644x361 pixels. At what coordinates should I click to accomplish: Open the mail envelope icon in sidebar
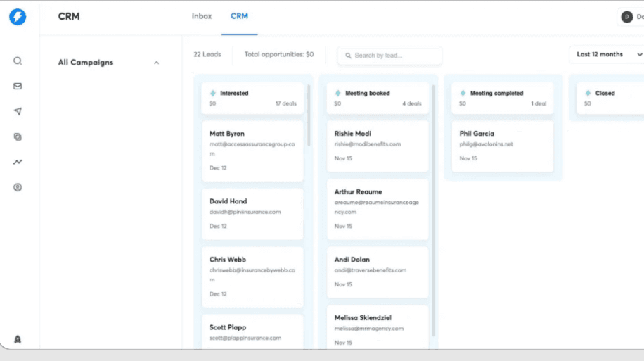(x=18, y=87)
